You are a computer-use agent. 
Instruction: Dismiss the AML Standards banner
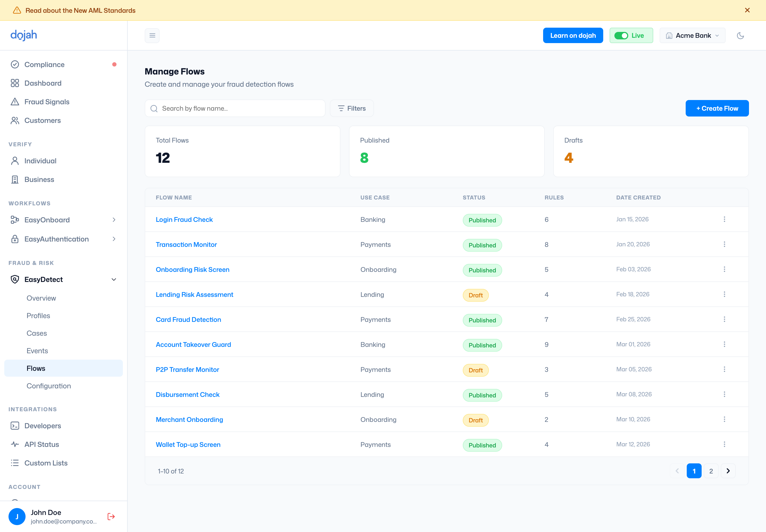click(x=747, y=10)
